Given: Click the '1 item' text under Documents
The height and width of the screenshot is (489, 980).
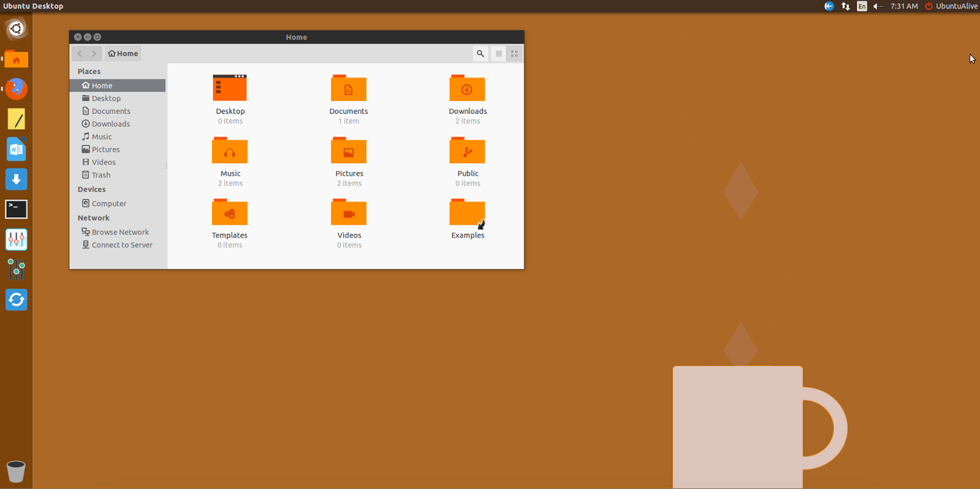Looking at the screenshot, I should click(x=349, y=121).
